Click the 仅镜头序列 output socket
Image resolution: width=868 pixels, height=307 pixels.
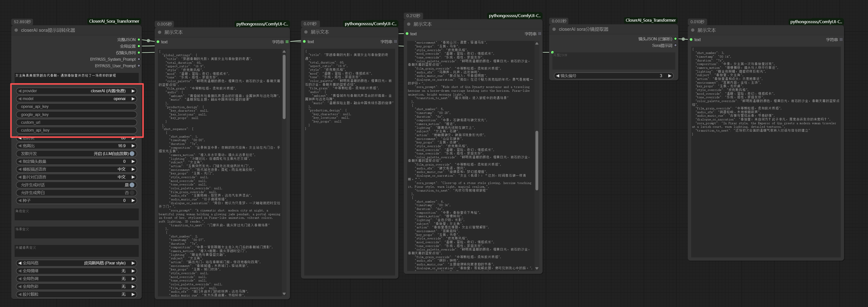[139, 53]
